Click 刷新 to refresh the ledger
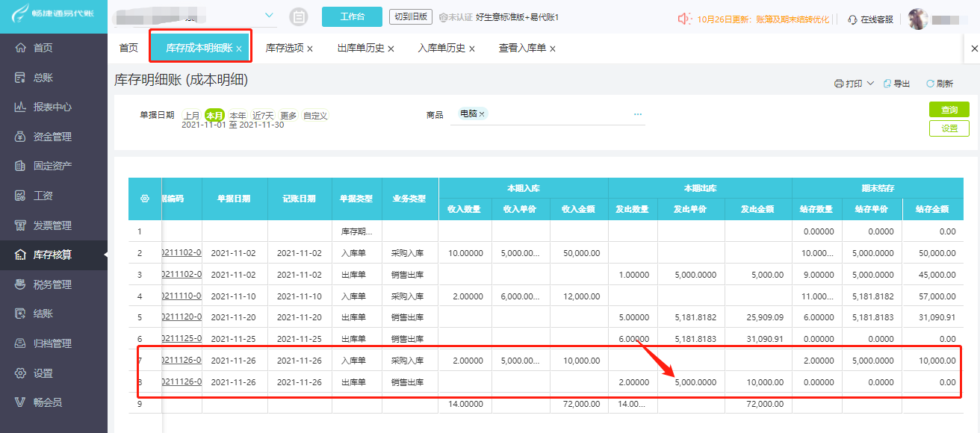This screenshot has width=980, height=433. pos(940,84)
